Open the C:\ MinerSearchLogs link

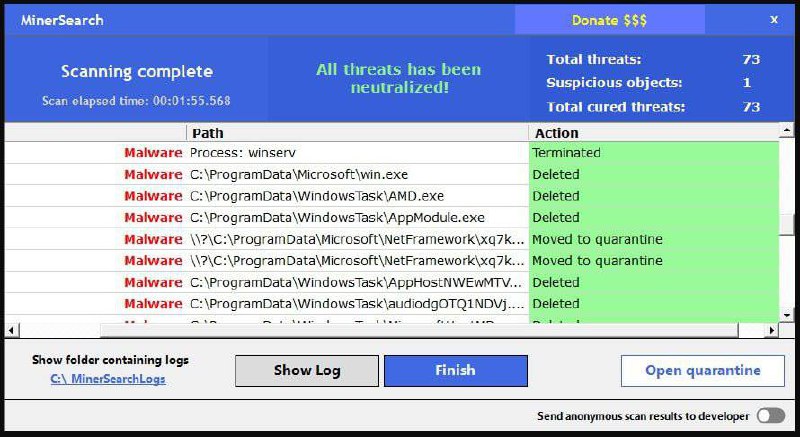tap(109, 379)
